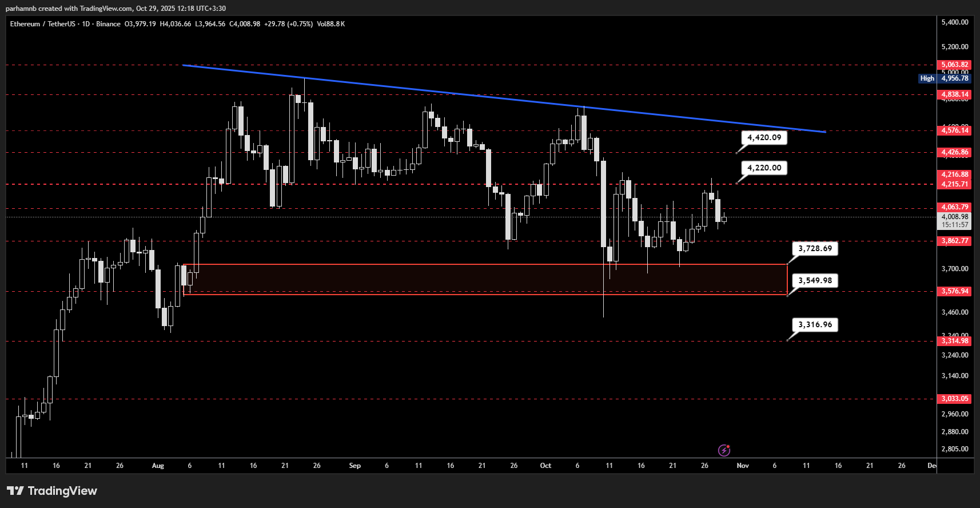Click the Oct label on time axis
The width and height of the screenshot is (980, 508).
pyautogui.click(x=545, y=466)
